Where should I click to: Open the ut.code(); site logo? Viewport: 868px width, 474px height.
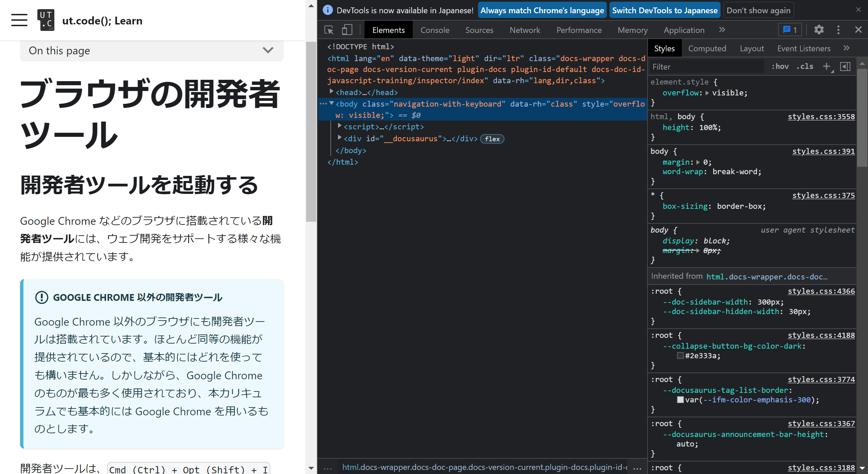(x=46, y=20)
